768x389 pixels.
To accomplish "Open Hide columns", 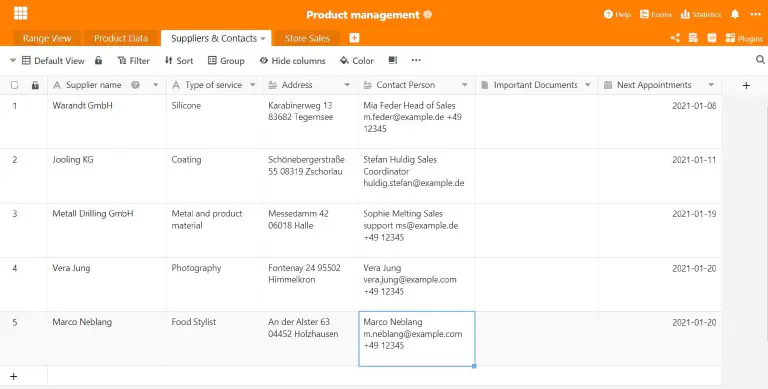I will [292, 61].
